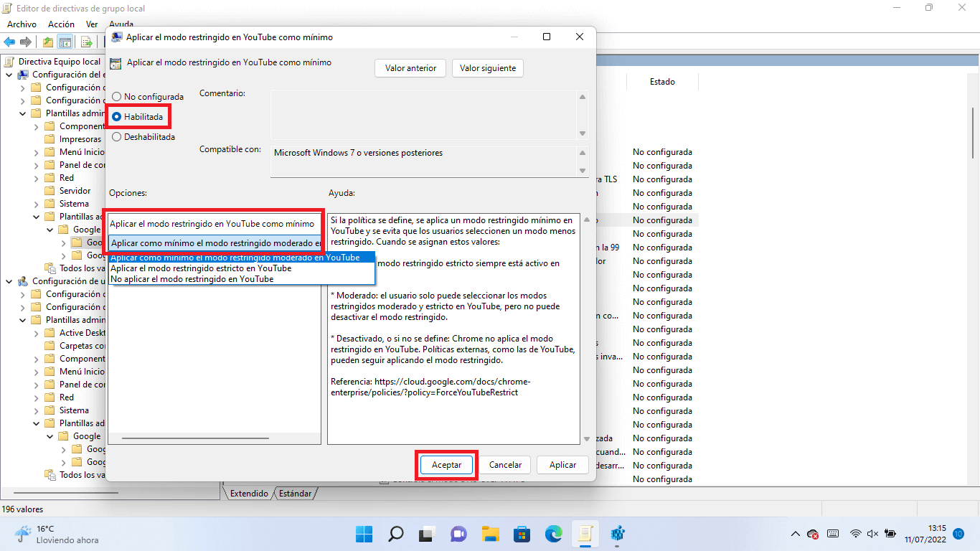
Task: Click the Valor siguiente button
Action: tap(488, 68)
